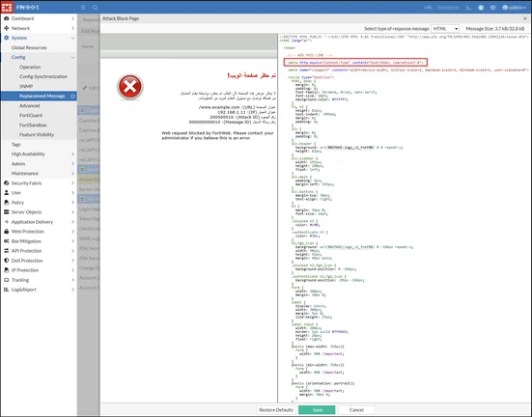This screenshot has width=532, height=417.
Task: Open FortiGuard menu item
Action: [x=31, y=115]
